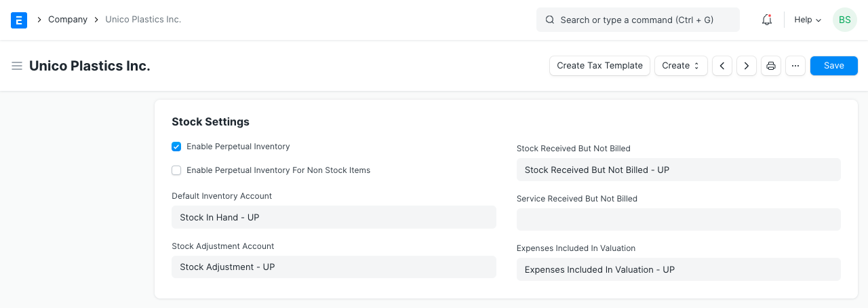Viewport: 868px width, 308px height.
Task: Select the Stock Adjustment Account field
Action: pyautogui.click(x=334, y=267)
